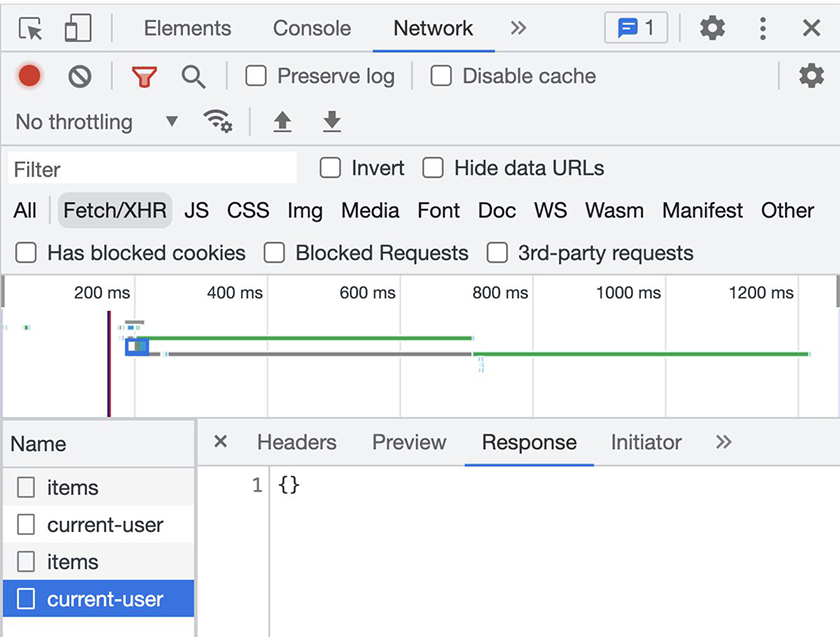Click the inspect element selector icon
The width and height of the screenshot is (840, 637).
pyautogui.click(x=31, y=29)
